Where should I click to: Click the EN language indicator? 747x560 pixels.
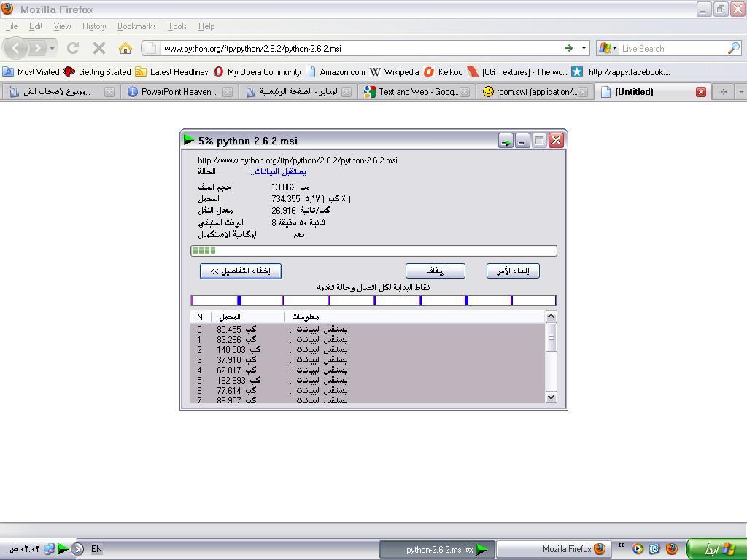pos(96,549)
